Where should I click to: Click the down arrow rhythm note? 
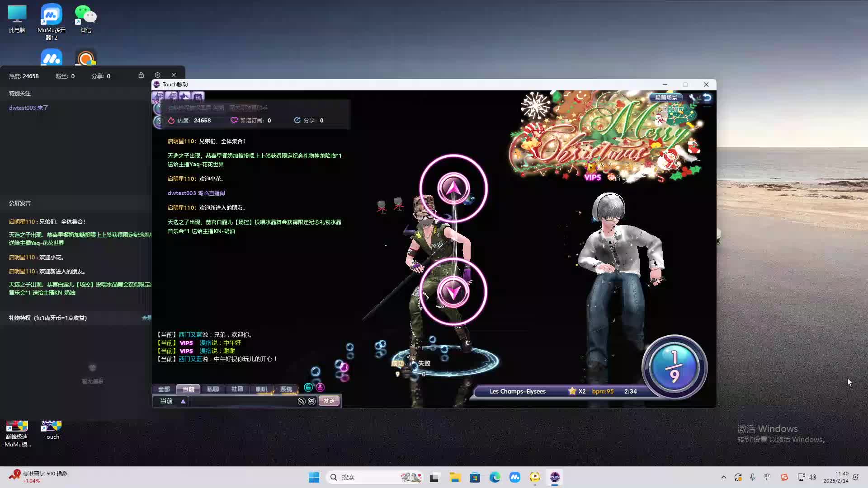point(453,292)
